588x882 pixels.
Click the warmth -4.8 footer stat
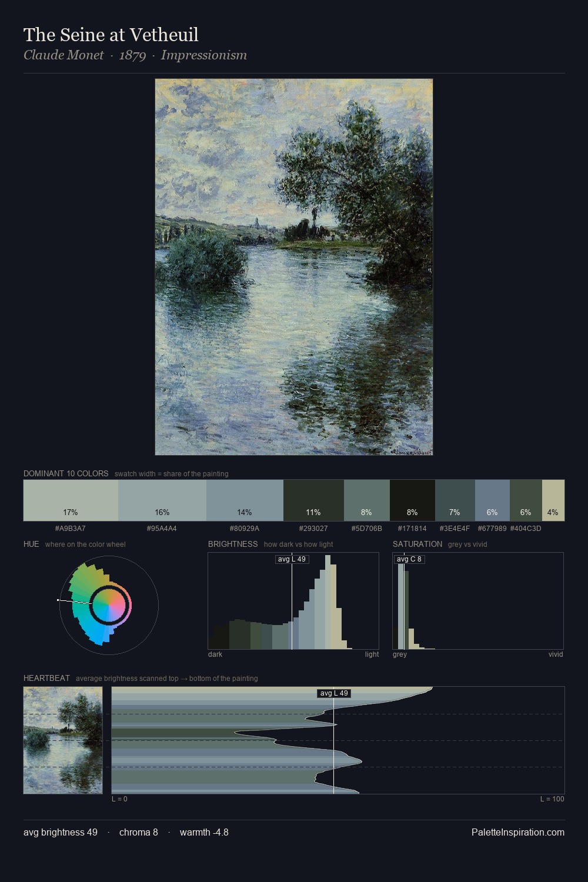204,832
